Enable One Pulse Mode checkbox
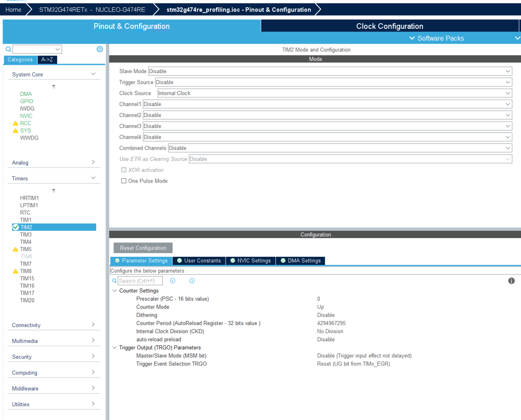Viewport: 521px width, 420px height. [x=124, y=181]
